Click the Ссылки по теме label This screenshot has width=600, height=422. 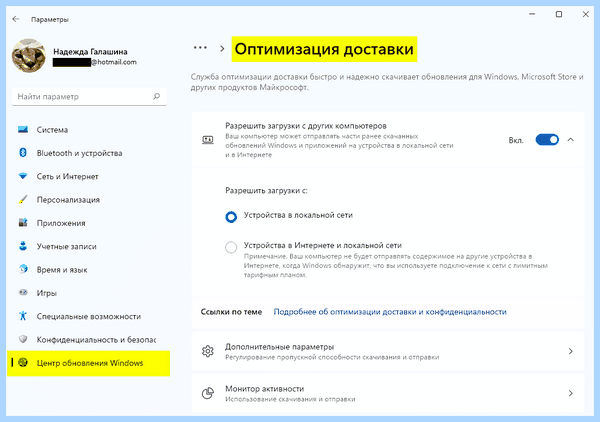click(231, 312)
